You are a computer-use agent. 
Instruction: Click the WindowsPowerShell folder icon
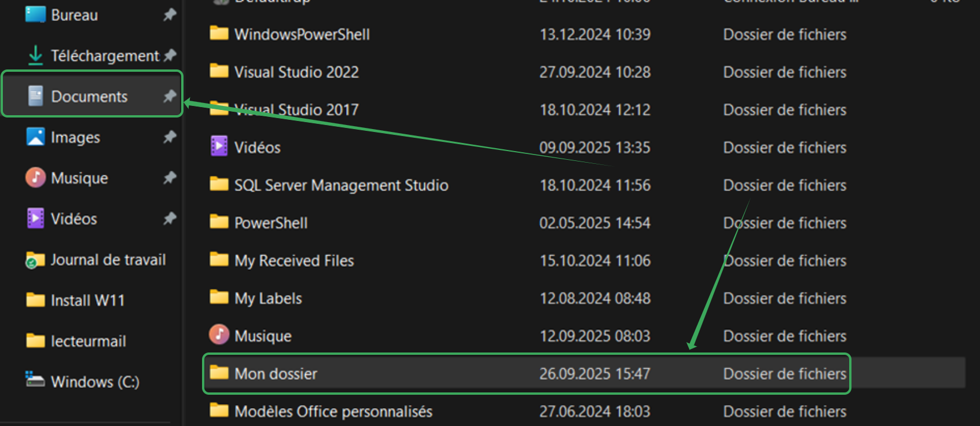219,33
